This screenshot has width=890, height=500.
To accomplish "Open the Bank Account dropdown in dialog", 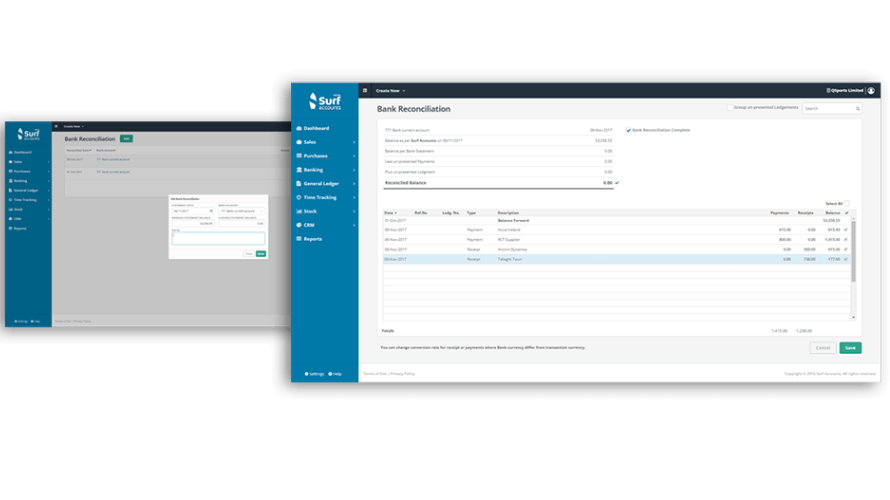I will (242, 211).
